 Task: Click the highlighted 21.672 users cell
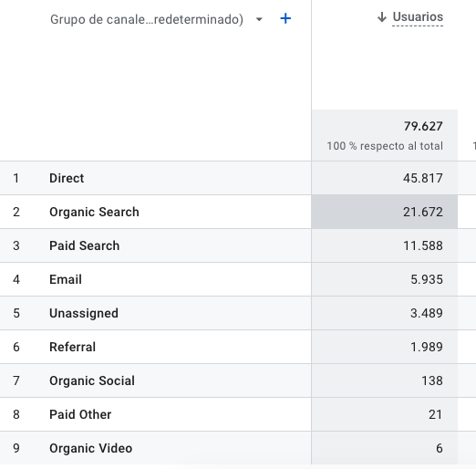click(x=385, y=212)
